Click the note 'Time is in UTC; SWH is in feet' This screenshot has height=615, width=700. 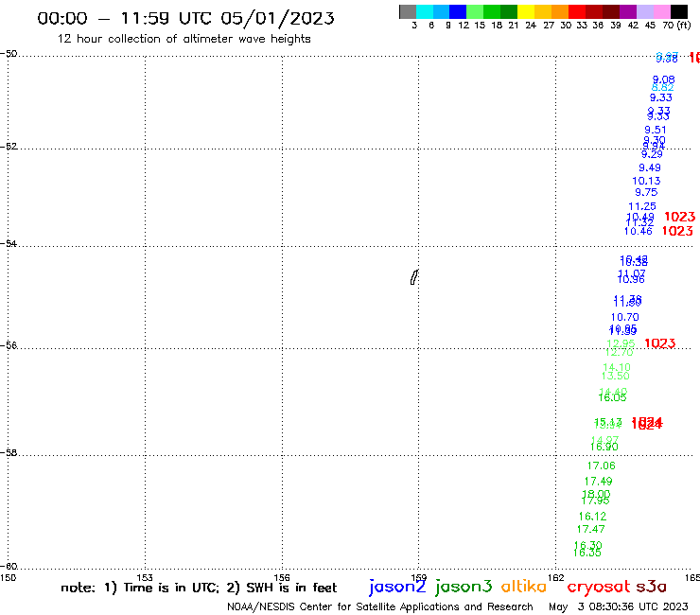[199, 588]
